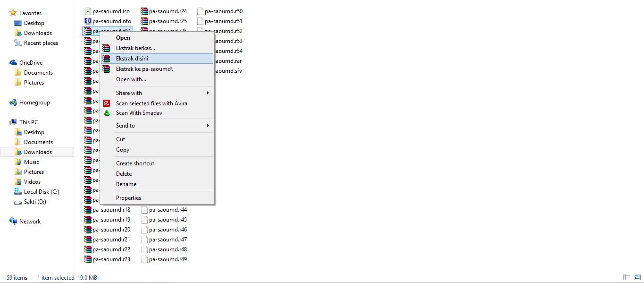Select file pa-saoumd.r48
644x283 pixels.
(x=164, y=249)
